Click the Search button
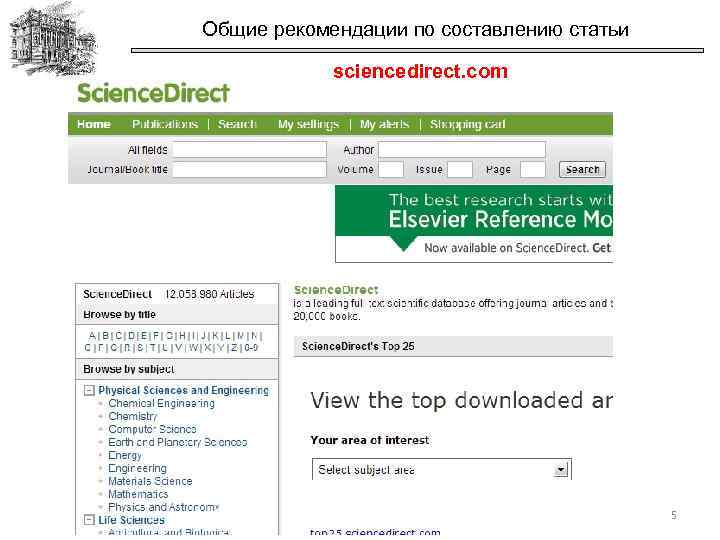 click(x=582, y=169)
